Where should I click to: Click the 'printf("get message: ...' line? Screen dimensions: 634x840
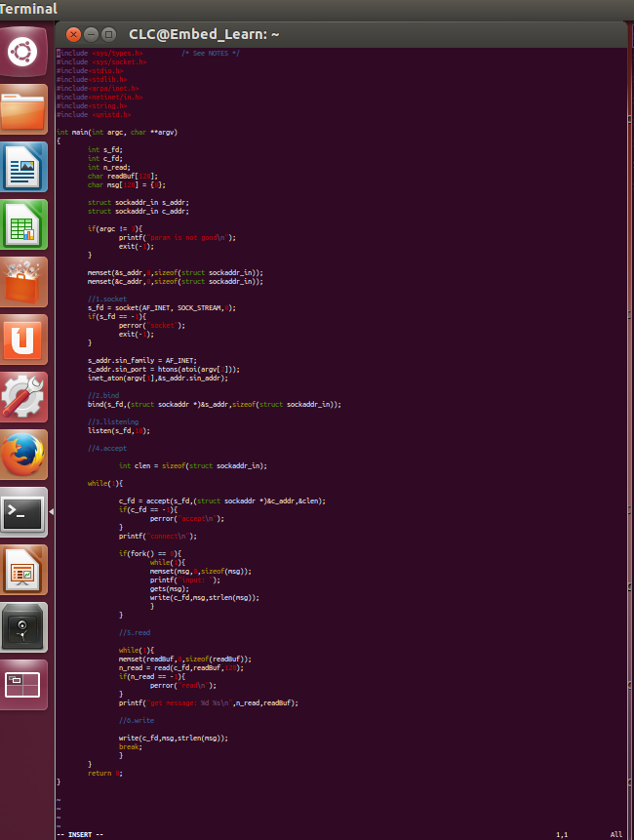tap(209, 702)
